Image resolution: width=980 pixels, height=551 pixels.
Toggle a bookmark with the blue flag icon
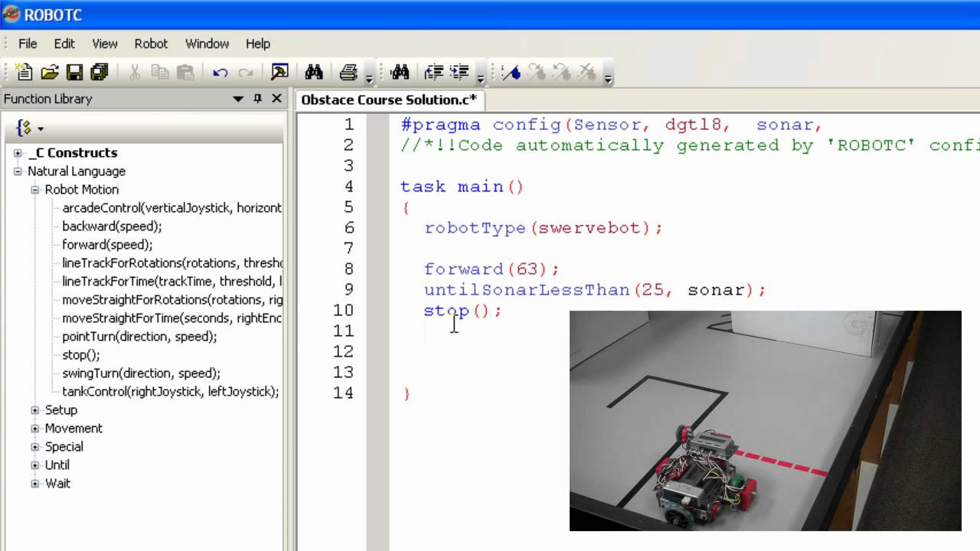[x=511, y=73]
